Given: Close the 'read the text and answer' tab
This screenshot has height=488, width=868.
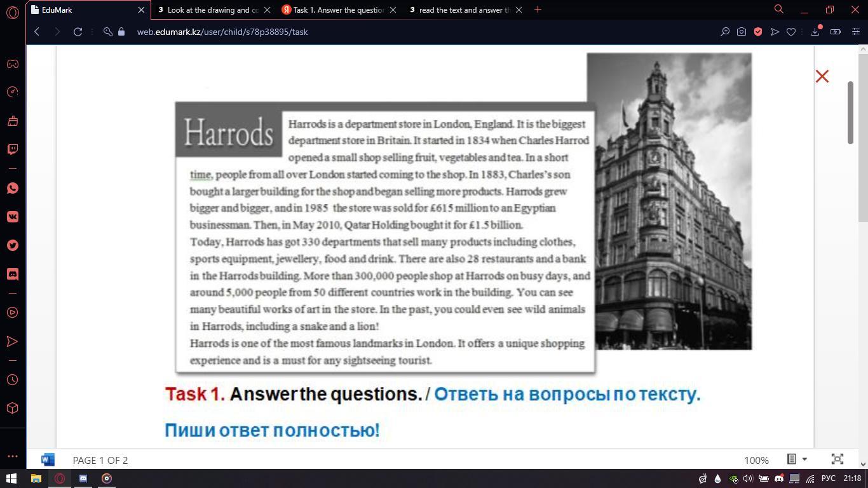Looking at the screenshot, I should pyautogui.click(x=519, y=10).
